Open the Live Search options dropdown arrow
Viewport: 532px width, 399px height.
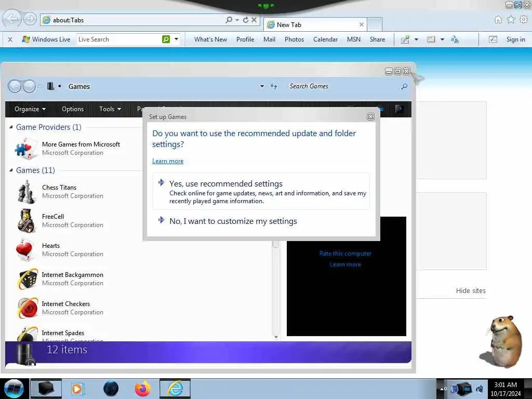click(x=177, y=39)
